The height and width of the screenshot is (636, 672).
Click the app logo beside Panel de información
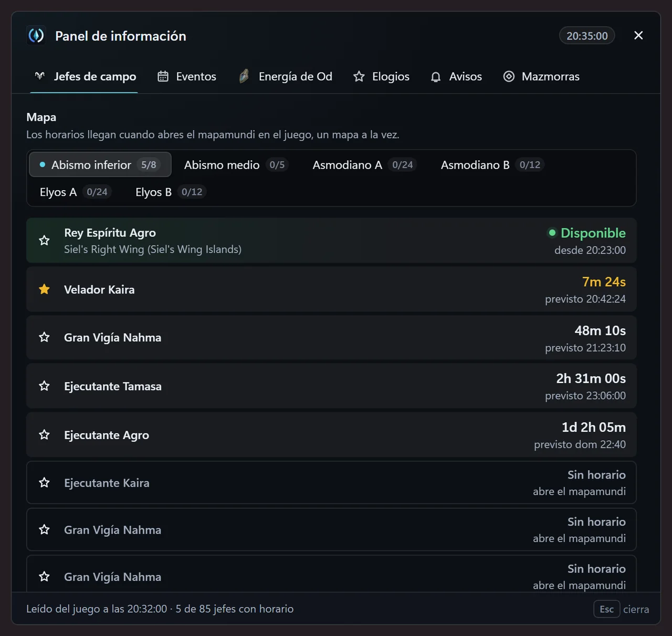(36, 36)
